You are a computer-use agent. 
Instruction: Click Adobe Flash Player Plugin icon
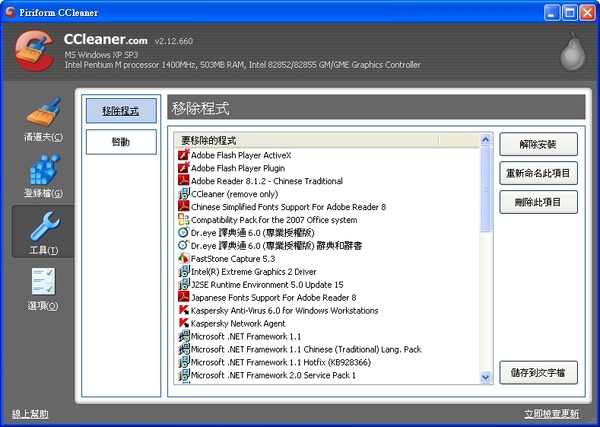pos(184,168)
